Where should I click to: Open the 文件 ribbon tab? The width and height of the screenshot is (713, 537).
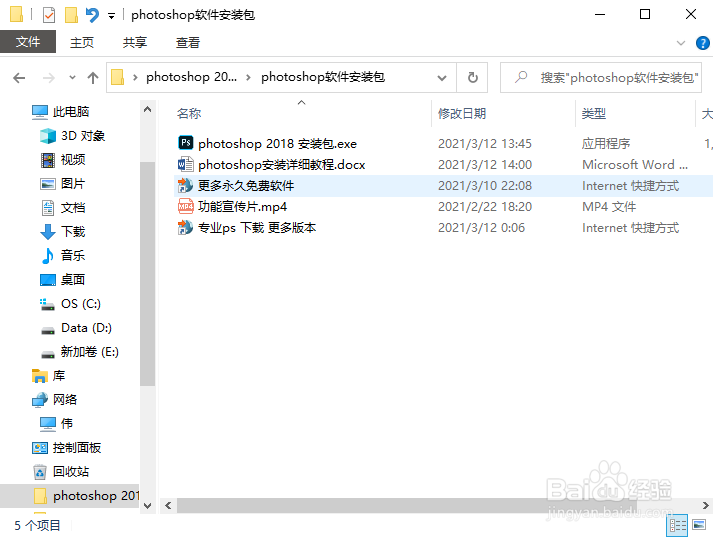[28, 42]
